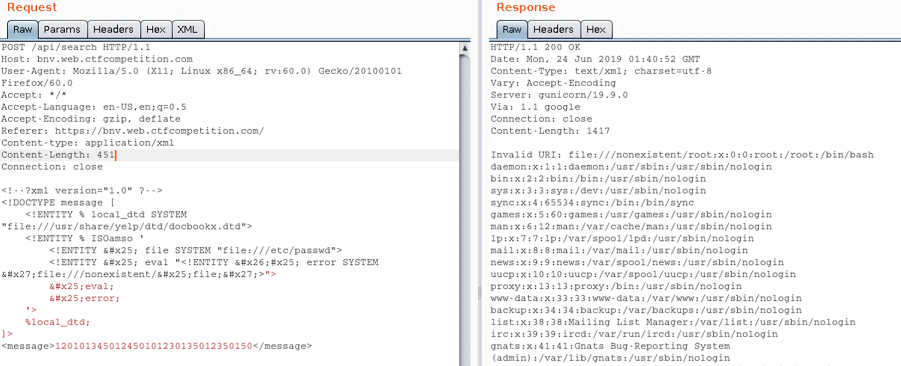Image resolution: width=901 pixels, height=366 pixels.
Task: Click the Host header line
Action: (x=97, y=59)
